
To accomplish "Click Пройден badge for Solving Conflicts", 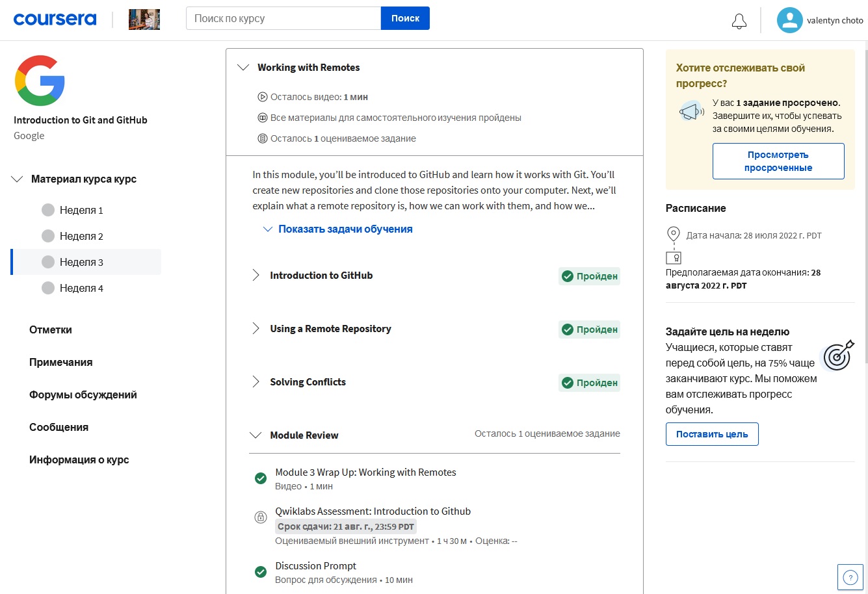I will point(590,383).
